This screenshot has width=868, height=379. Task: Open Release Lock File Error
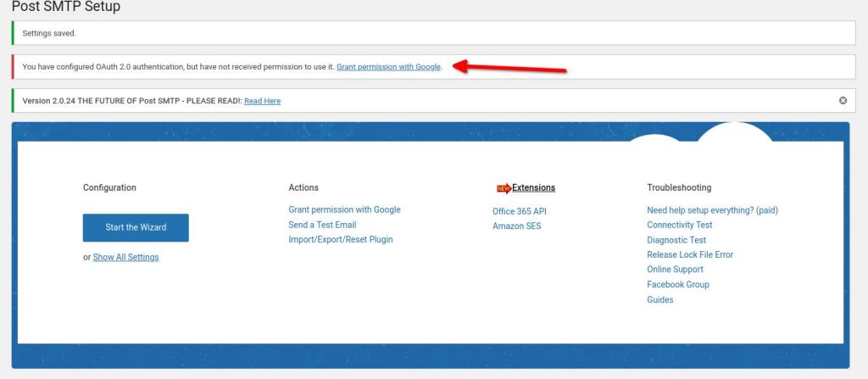coord(690,254)
